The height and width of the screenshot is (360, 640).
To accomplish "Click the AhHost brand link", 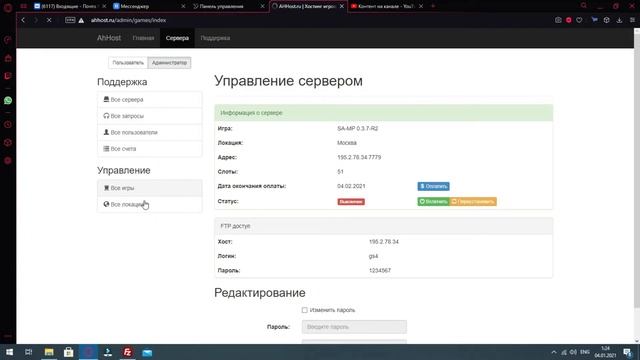I will coord(109,38).
